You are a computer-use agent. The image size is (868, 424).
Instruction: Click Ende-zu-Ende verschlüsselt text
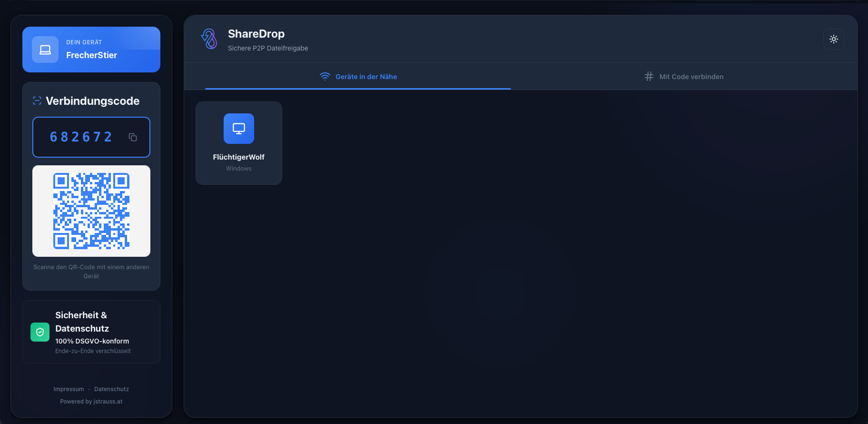coord(93,351)
